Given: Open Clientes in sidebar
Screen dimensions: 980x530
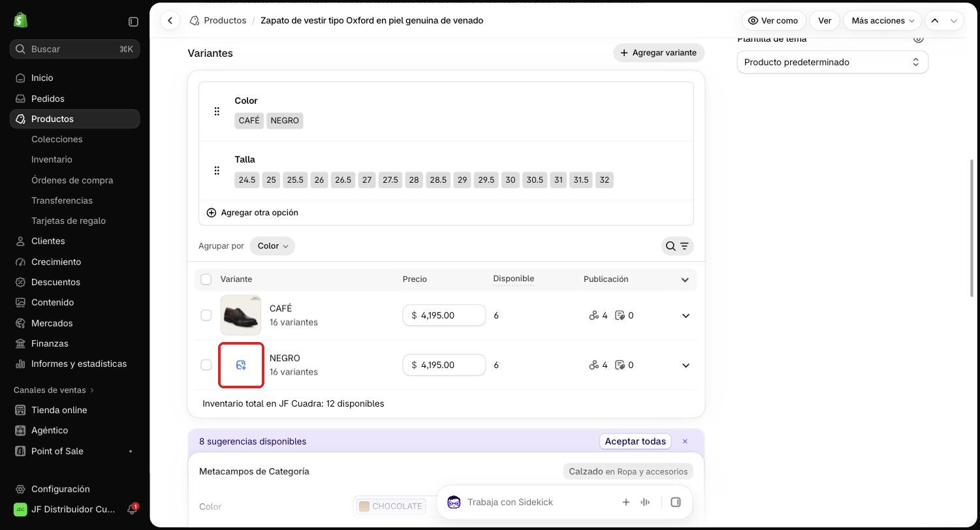Looking at the screenshot, I should click(x=74, y=241).
